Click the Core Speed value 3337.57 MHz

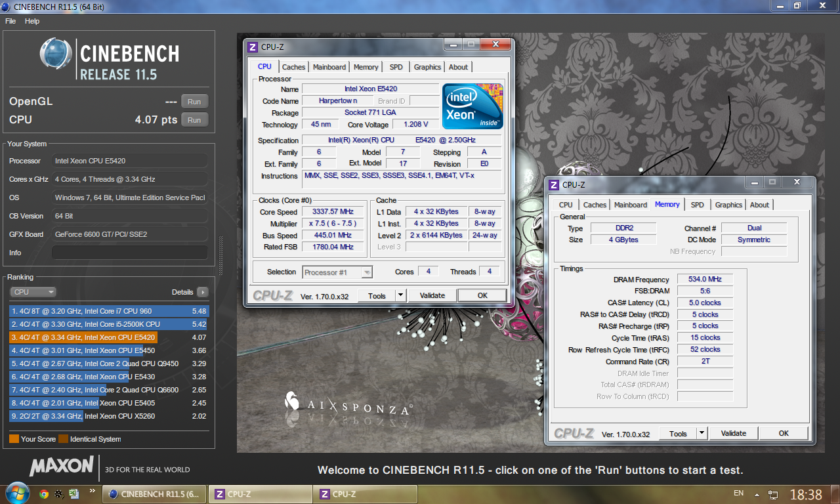coord(333,212)
